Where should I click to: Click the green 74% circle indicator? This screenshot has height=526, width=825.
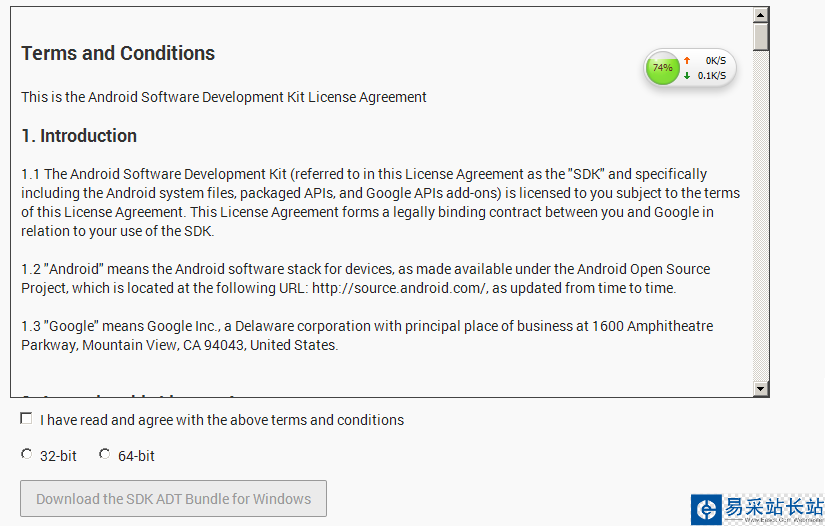(x=662, y=68)
